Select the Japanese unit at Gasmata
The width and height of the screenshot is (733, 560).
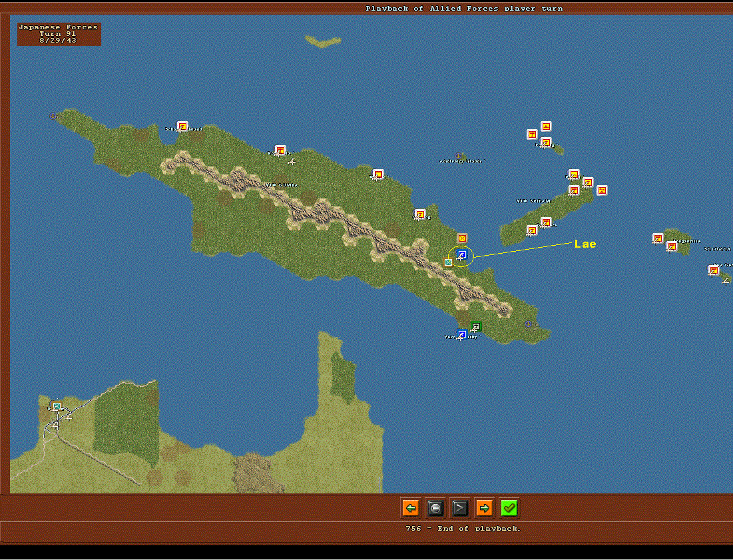click(546, 222)
